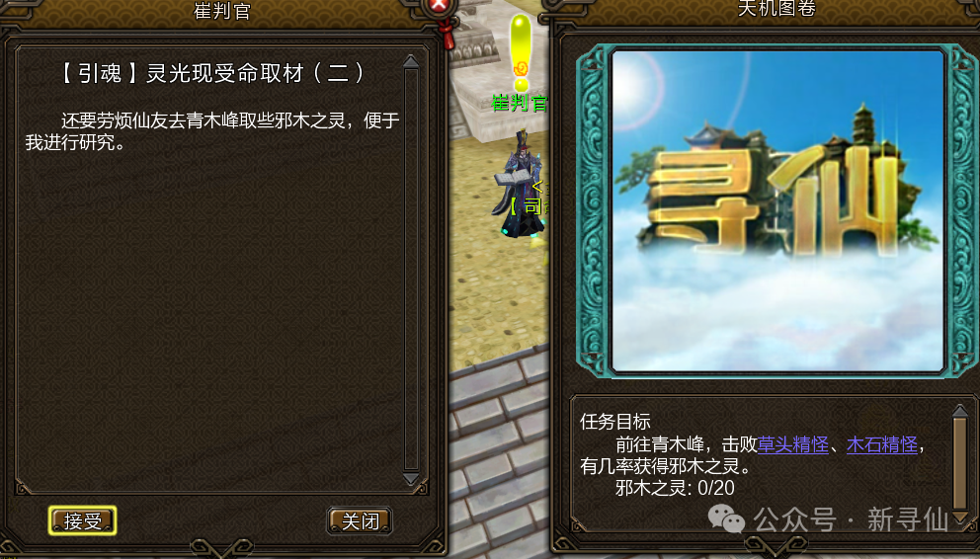Click the WeChat logo icon watermark
The width and height of the screenshot is (980, 559).
click(x=726, y=519)
